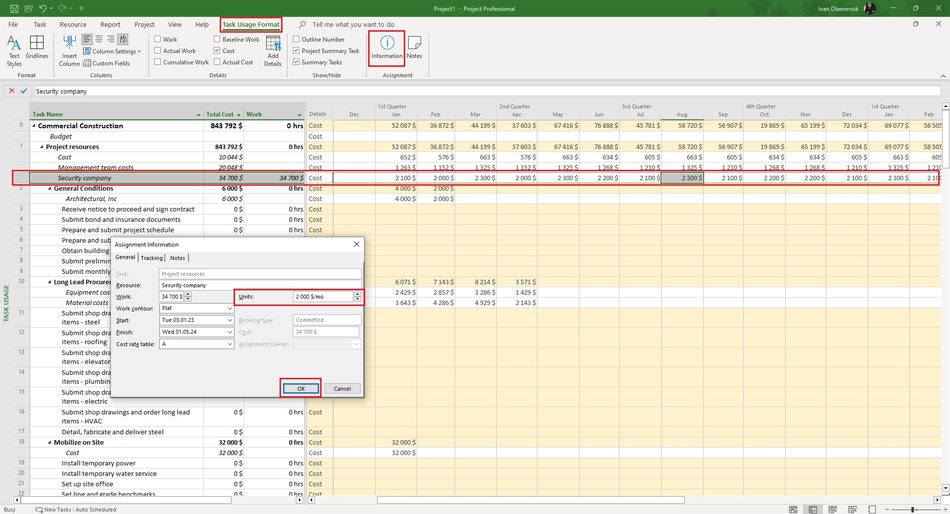Click New Tasks: Auto Scheduled in status bar
The image size is (950, 514).
pyautogui.click(x=76, y=510)
